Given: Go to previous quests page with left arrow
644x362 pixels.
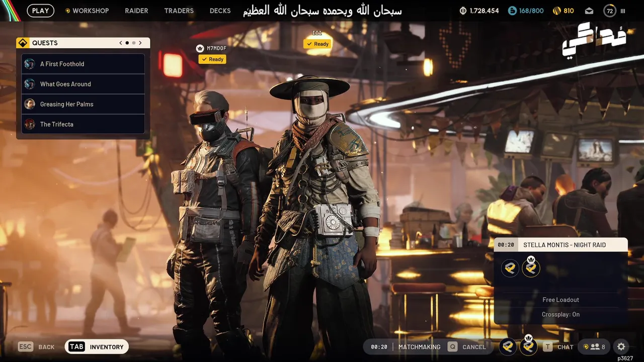Looking at the screenshot, I should (121, 43).
